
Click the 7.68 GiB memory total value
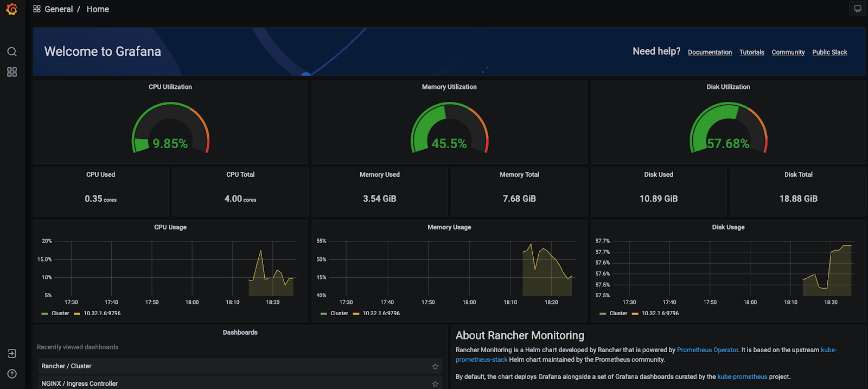[x=519, y=199]
